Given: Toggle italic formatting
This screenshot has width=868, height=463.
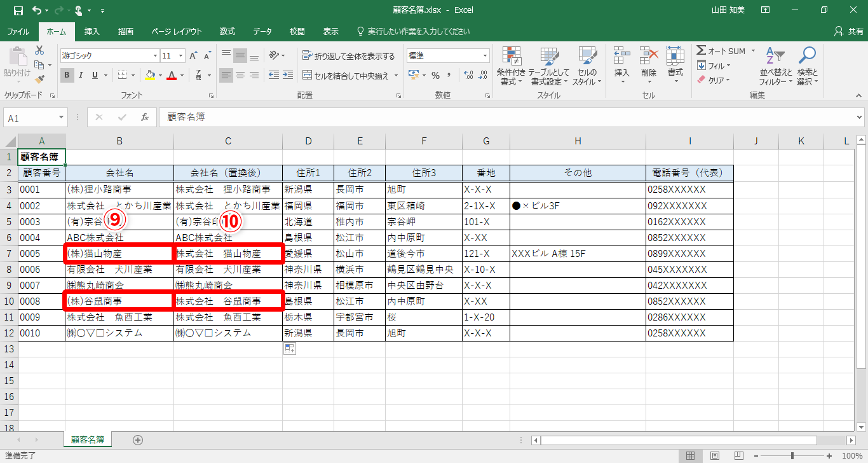Looking at the screenshot, I should [x=82, y=75].
